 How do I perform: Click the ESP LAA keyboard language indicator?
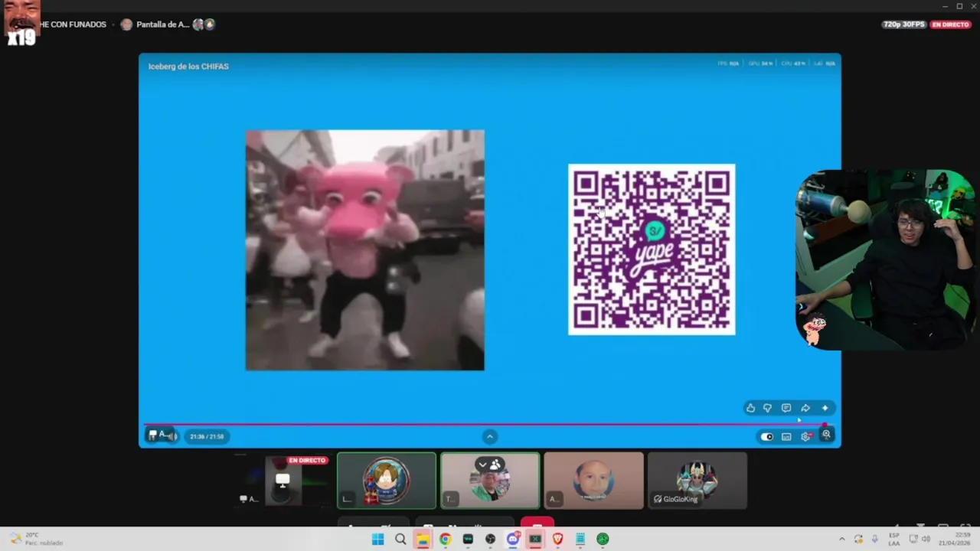pyautogui.click(x=894, y=540)
